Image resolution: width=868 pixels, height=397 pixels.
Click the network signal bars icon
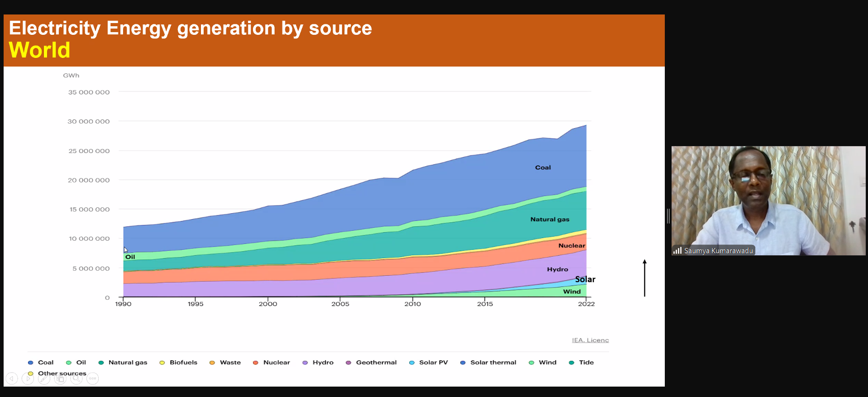point(677,250)
